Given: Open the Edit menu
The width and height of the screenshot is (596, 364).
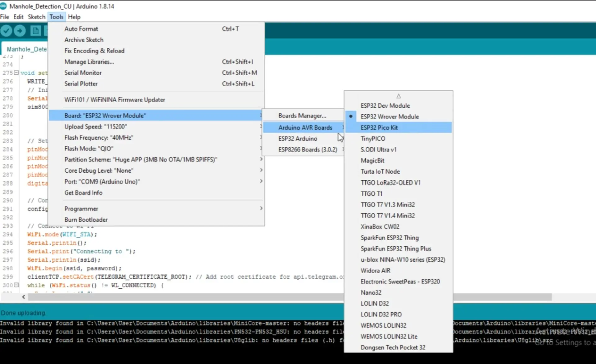Looking at the screenshot, I should pyautogui.click(x=18, y=17).
